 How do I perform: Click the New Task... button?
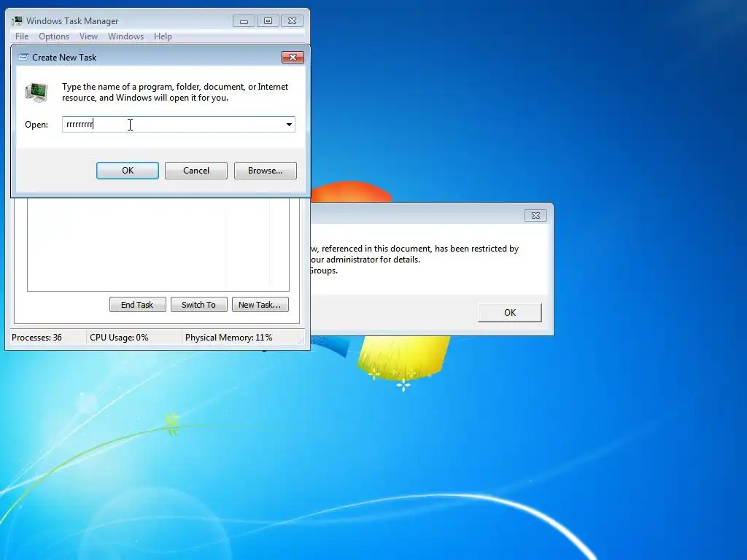pyautogui.click(x=260, y=305)
